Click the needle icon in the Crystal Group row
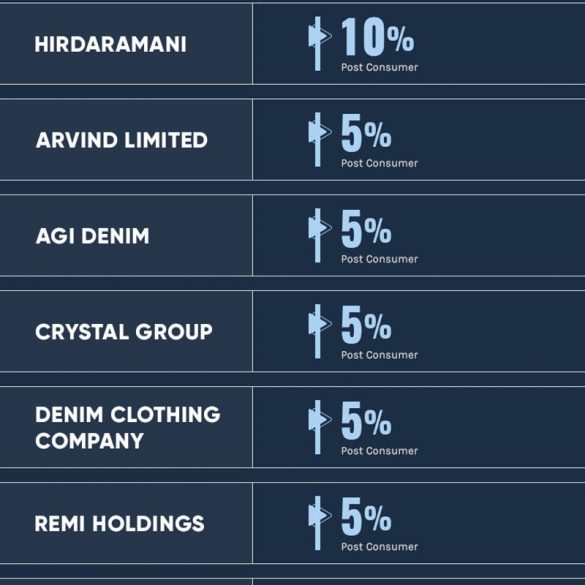 click(319, 331)
